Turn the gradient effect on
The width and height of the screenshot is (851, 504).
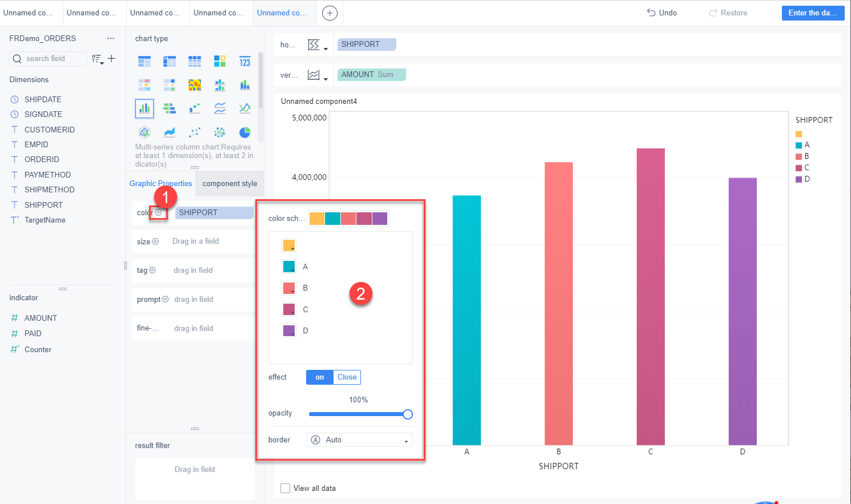pyautogui.click(x=320, y=377)
